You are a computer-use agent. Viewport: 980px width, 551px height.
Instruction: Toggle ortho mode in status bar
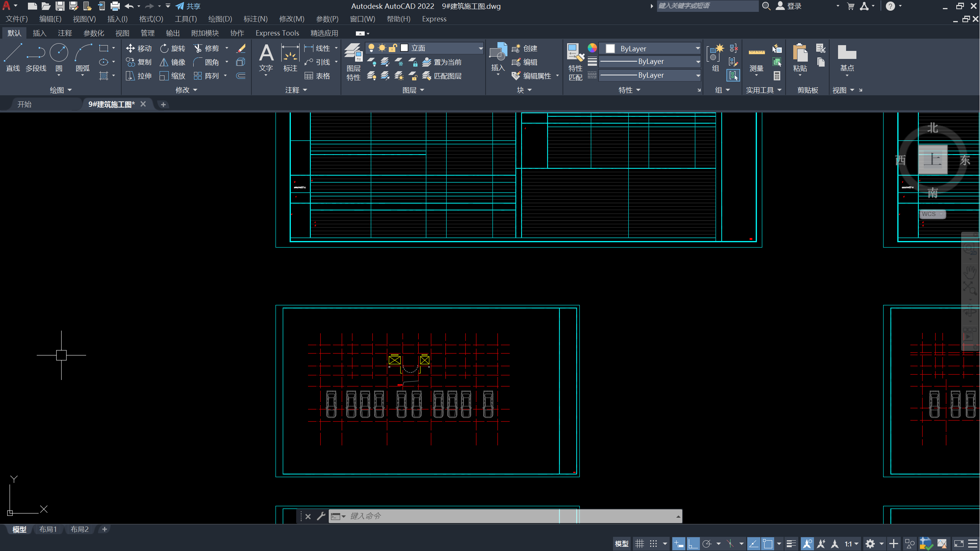693,544
